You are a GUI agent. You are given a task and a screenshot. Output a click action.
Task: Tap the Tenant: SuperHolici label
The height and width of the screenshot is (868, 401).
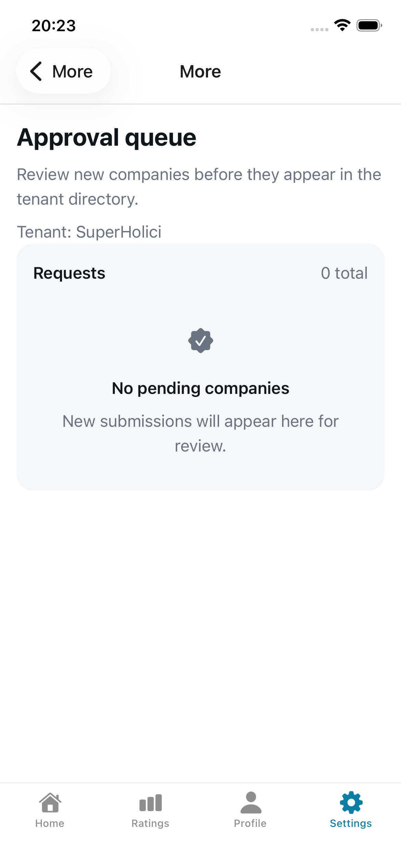coord(89,232)
